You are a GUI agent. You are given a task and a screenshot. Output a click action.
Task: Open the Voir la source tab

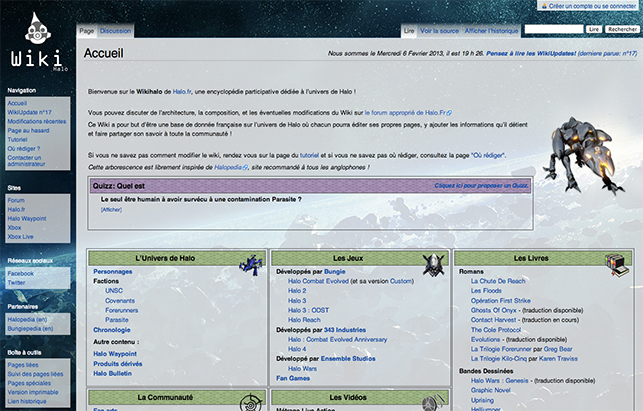coord(439,31)
